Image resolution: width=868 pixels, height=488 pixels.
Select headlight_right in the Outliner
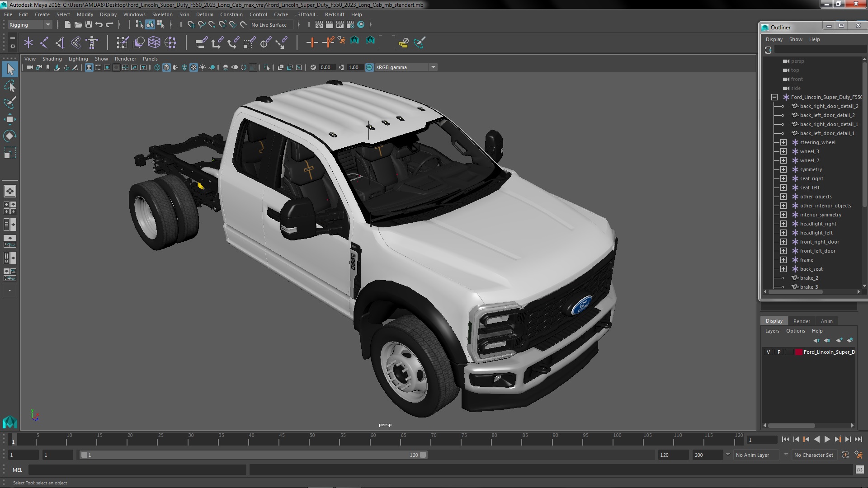point(818,224)
